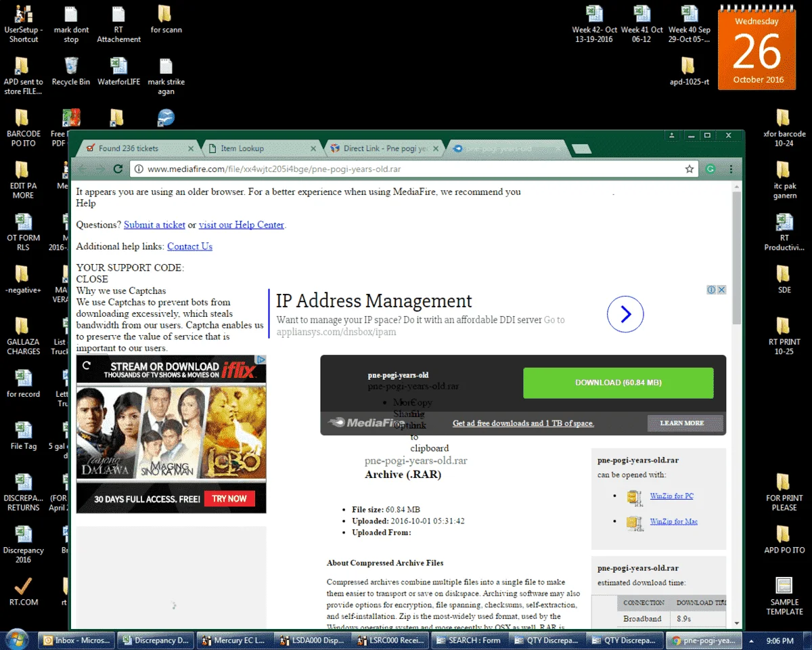The width and height of the screenshot is (812, 650).
Task: Select the RT PRINT 10-25 folder
Action: [784, 337]
